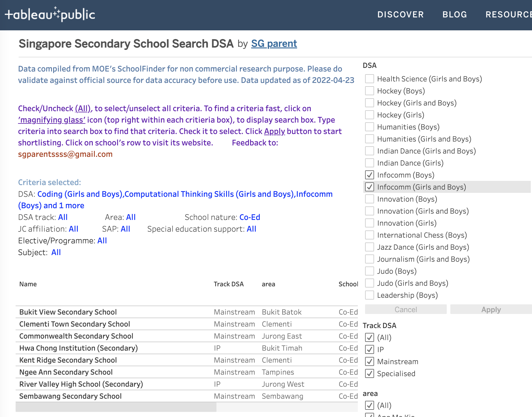Uncheck the Infocomm (Boys) option
Viewport: 532px width, 417px height.
(370, 175)
